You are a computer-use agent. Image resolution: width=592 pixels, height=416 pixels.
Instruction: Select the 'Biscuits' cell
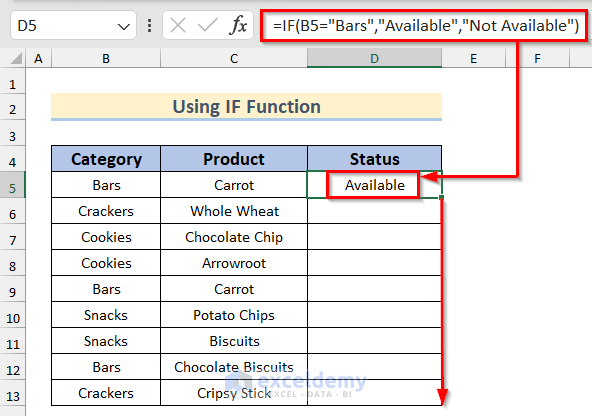(234, 341)
